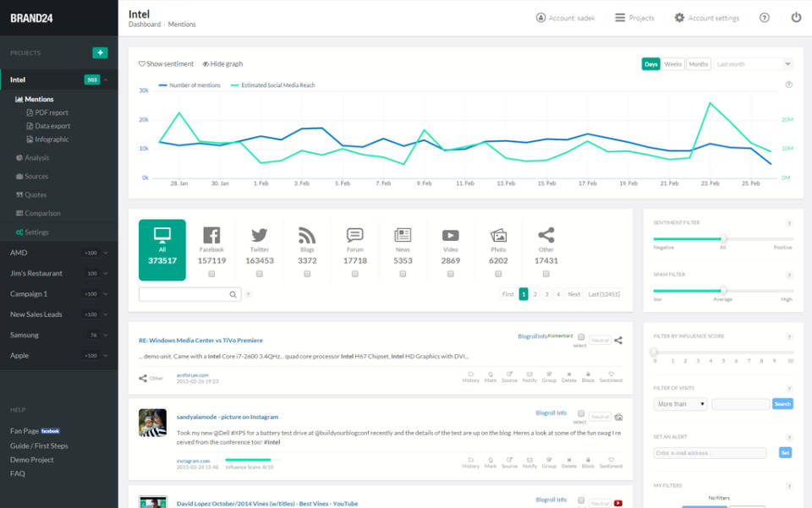Open Analysis in the sidebar

36,158
